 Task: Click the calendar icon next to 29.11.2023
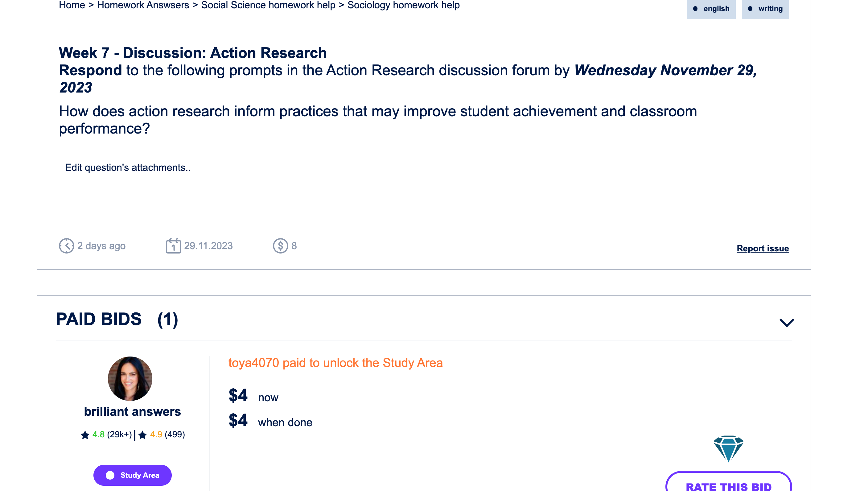pyautogui.click(x=173, y=245)
